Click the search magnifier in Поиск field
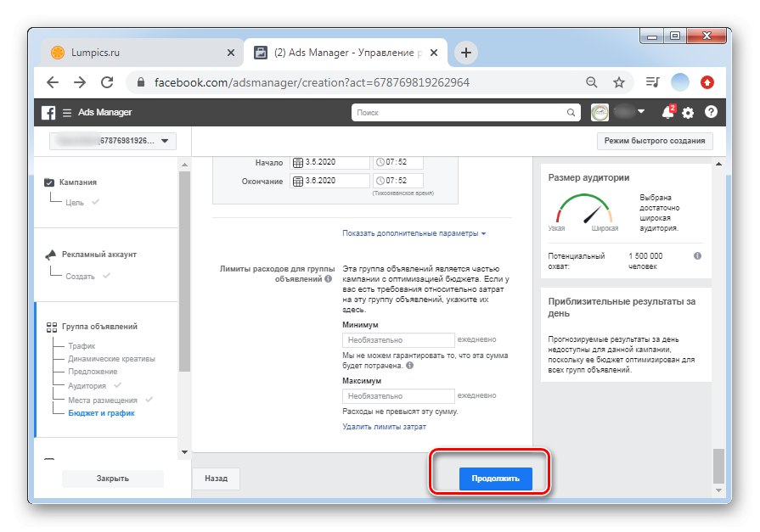The height and width of the screenshot is (532, 760). pos(571,112)
